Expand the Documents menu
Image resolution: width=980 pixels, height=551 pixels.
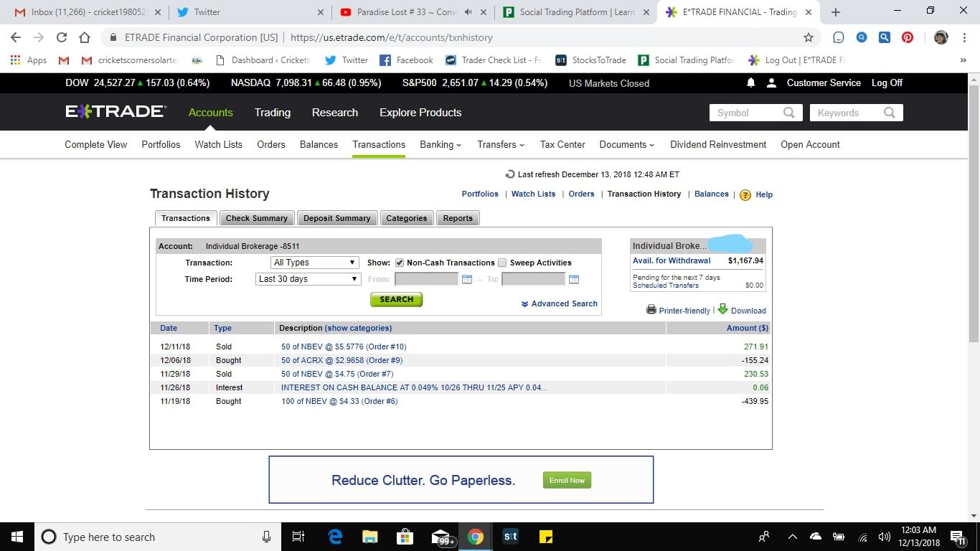point(627,144)
